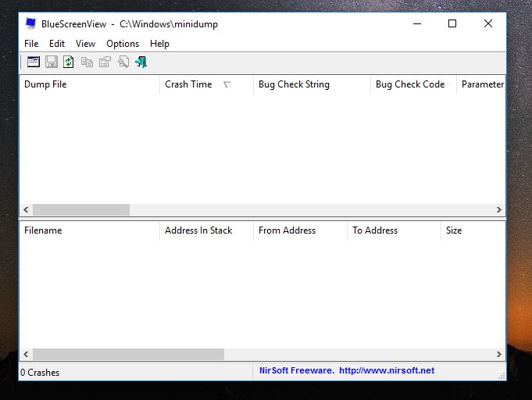Sort lower pane by Filename column
Image resolution: width=532 pixels, height=400 pixels.
click(x=90, y=230)
